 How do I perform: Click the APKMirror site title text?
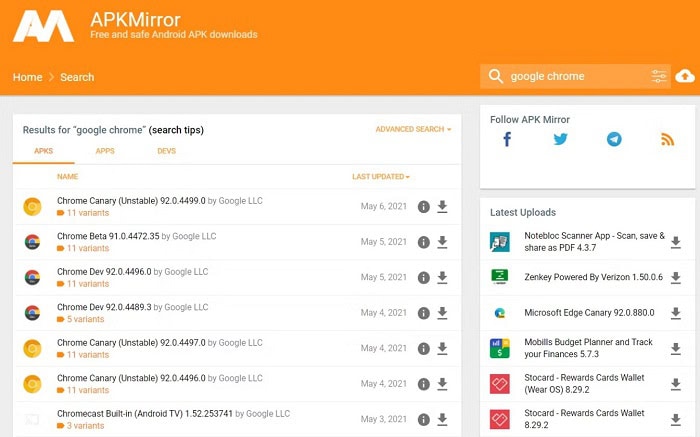tap(135, 20)
